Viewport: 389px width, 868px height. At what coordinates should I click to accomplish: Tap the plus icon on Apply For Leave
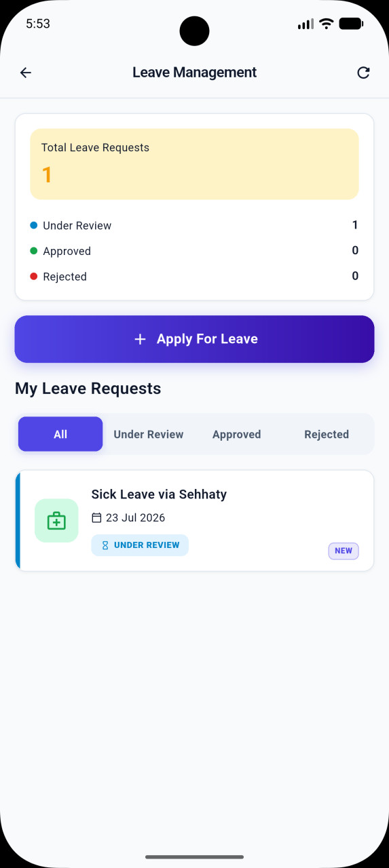[x=140, y=339]
